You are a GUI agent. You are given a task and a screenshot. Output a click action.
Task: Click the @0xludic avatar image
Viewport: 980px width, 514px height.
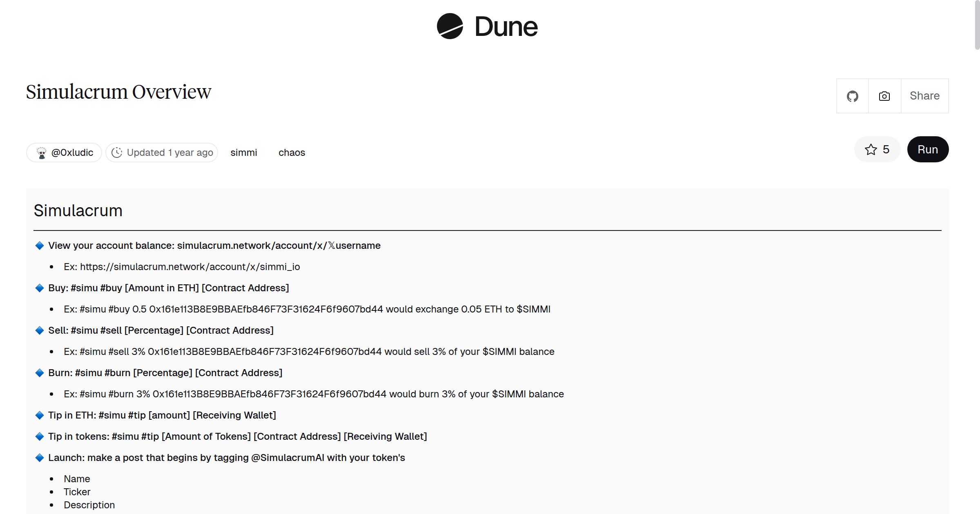coord(42,153)
